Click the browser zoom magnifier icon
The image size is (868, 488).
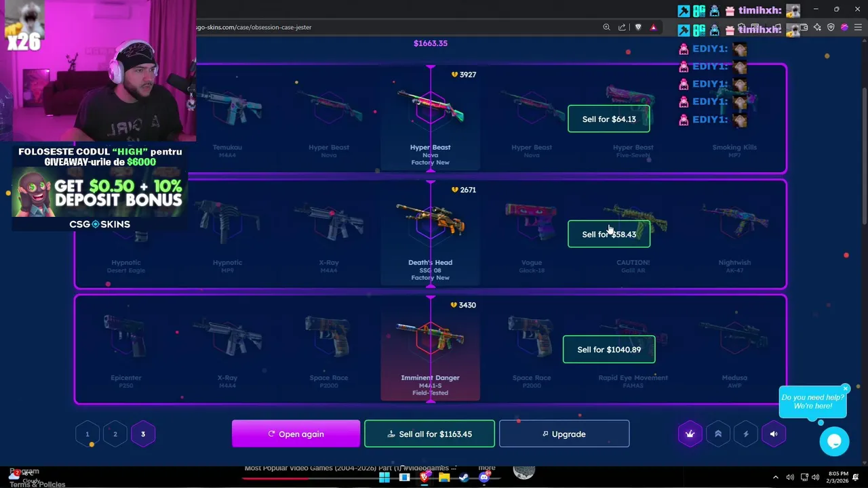(606, 27)
